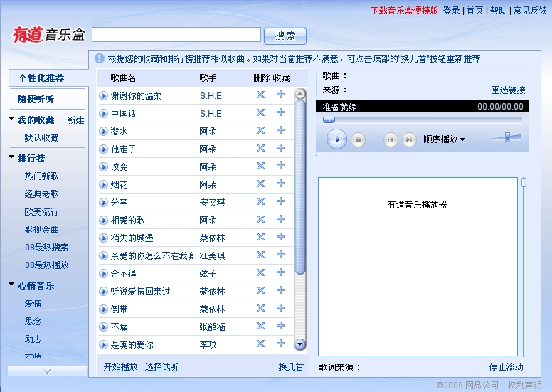Open 默认收藏 collection
552x392 pixels.
[41, 138]
